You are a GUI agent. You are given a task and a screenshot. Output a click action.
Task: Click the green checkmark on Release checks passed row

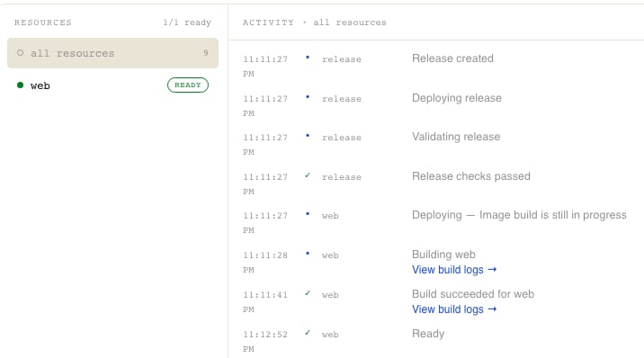click(308, 175)
